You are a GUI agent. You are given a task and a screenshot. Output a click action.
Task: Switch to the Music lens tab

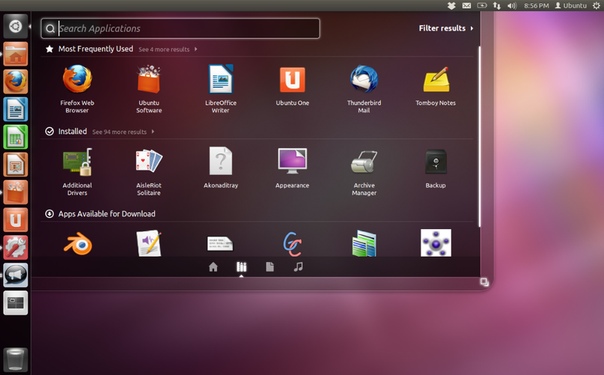pyautogui.click(x=298, y=267)
